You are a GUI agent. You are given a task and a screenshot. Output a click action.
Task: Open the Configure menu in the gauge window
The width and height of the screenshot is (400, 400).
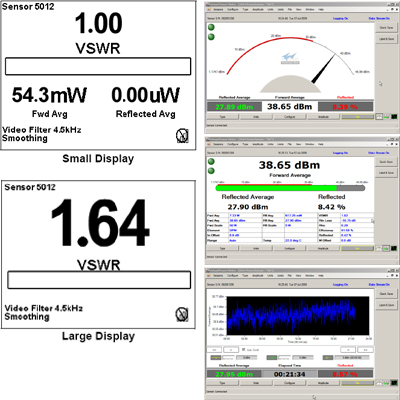tap(232, 9)
